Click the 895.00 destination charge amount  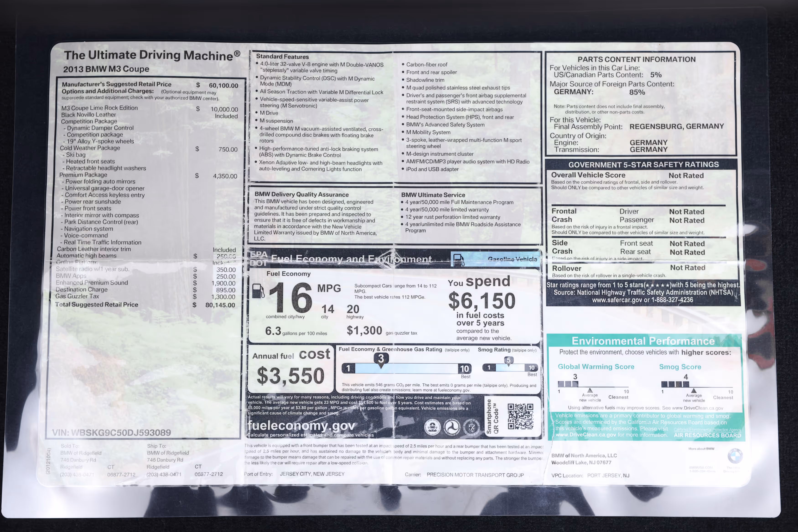coord(226,290)
